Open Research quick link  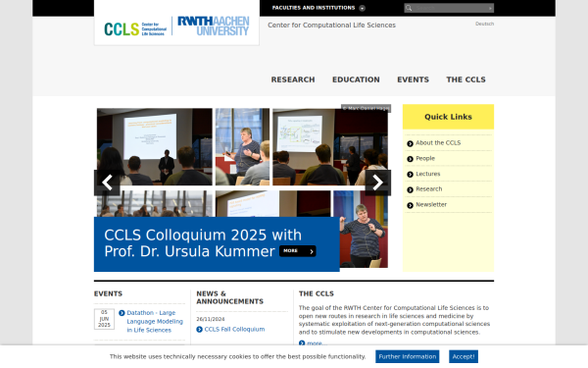[x=429, y=188]
